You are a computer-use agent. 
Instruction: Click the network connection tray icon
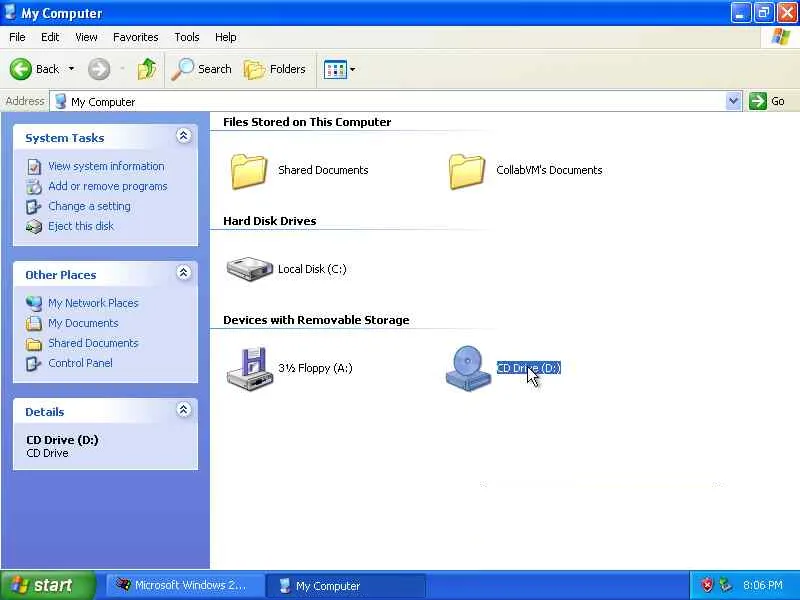pos(725,585)
